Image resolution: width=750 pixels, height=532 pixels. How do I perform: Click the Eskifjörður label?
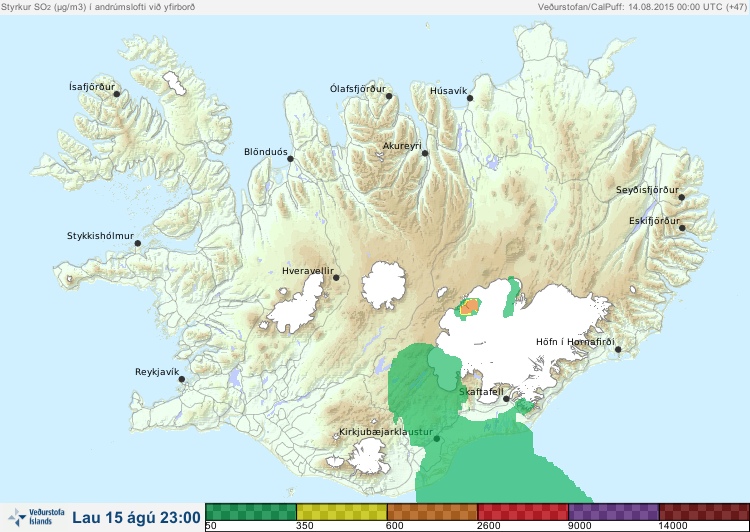(x=654, y=221)
